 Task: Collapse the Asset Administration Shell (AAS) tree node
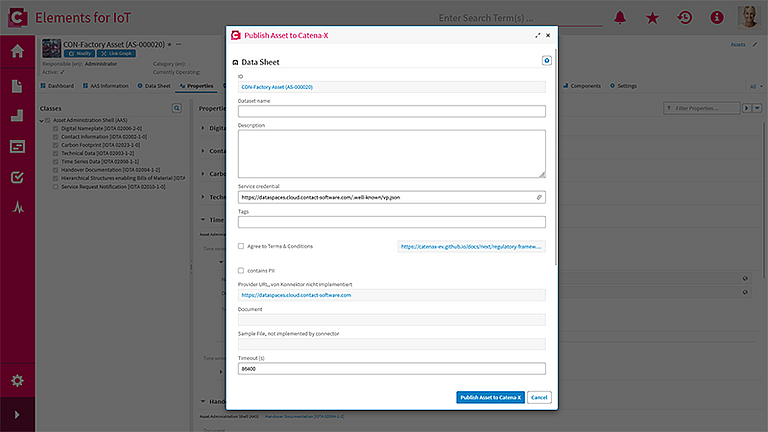coord(42,120)
